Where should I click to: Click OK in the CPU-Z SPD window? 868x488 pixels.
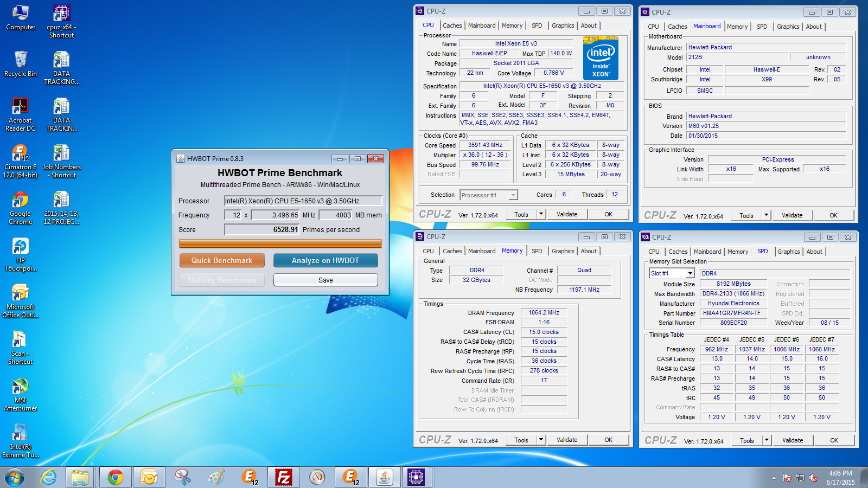click(x=834, y=440)
